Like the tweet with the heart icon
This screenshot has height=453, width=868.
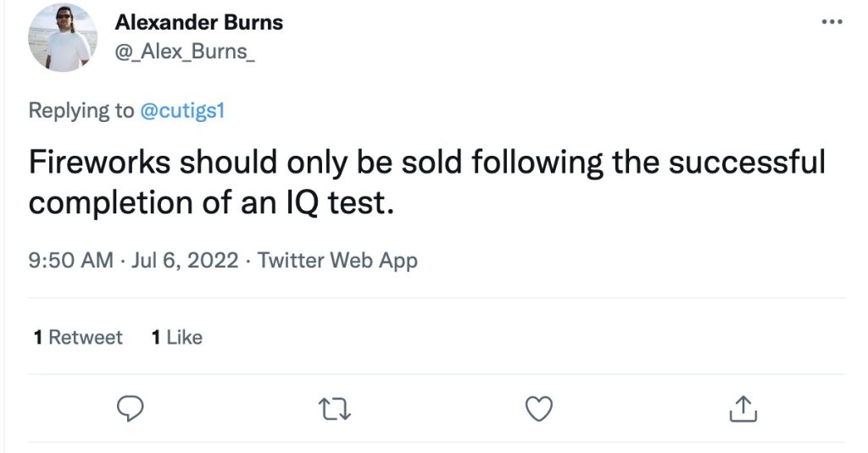(x=539, y=410)
